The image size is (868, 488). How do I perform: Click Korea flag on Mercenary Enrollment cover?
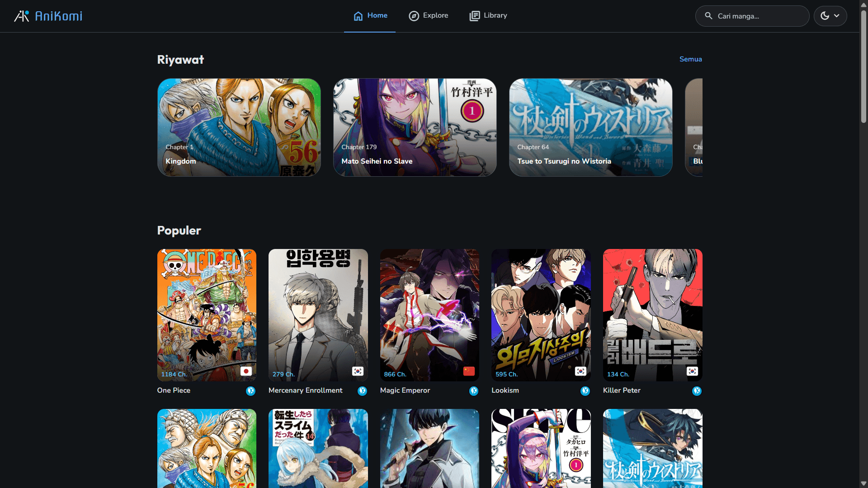(358, 371)
